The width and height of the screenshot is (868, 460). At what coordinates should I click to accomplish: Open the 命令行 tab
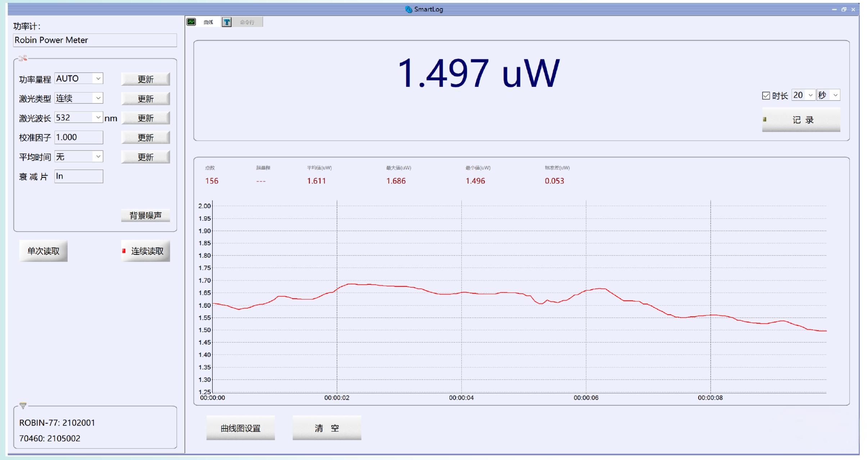pyautogui.click(x=242, y=22)
